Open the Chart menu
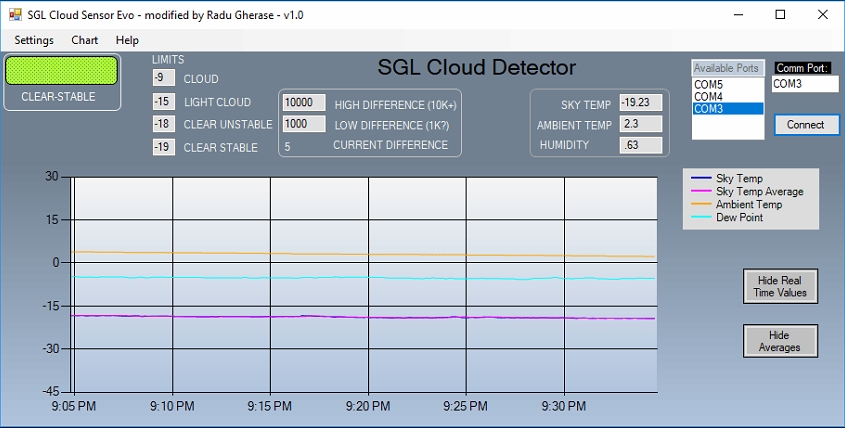The height and width of the screenshot is (428, 845). (x=85, y=40)
